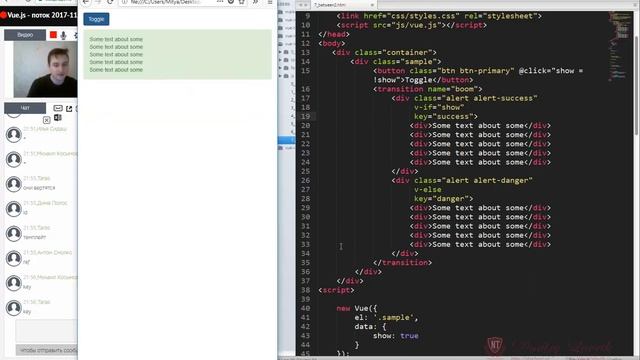
Task: Click the 'css/styles.css' link line
Action: click(439, 16)
